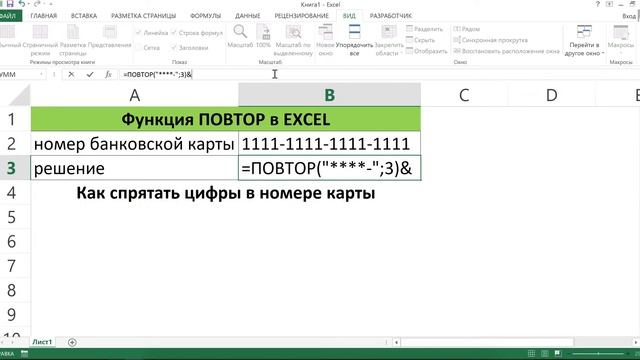Open the Представления custom views
640x360 pixels.
pos(109,37)
